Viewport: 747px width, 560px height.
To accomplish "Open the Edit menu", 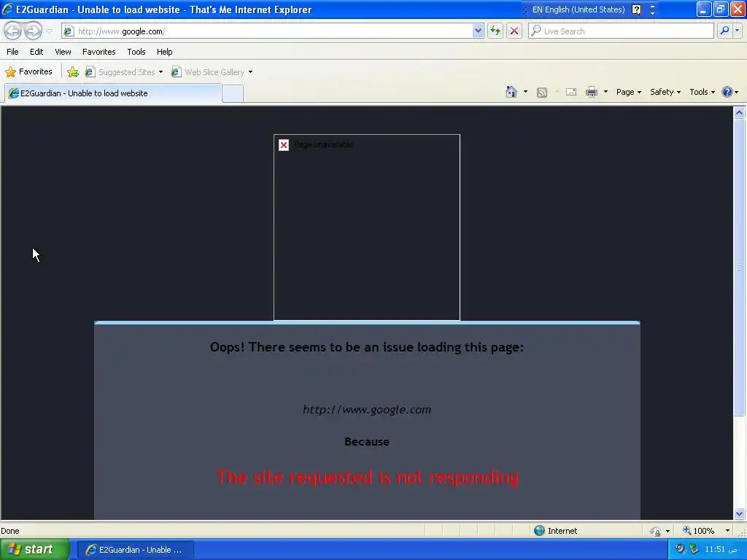I will (36, 52).
